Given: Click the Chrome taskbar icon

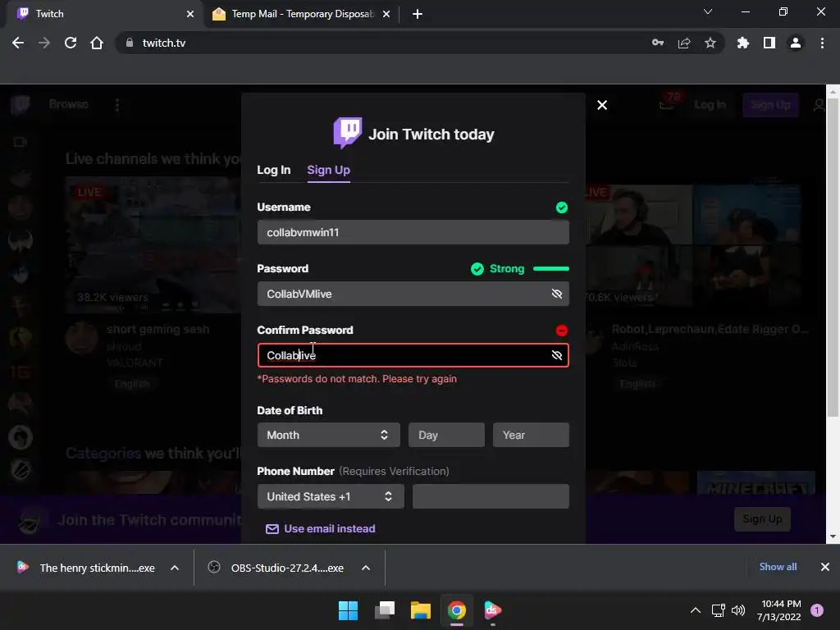Looking at the screenshot, I should (457, 610).
